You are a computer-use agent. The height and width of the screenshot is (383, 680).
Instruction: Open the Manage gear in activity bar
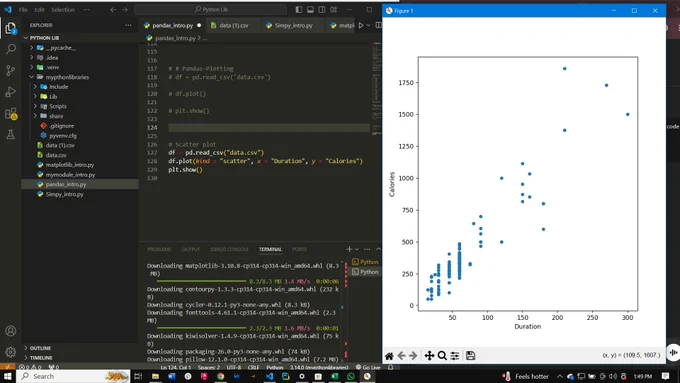pos(10,352)
